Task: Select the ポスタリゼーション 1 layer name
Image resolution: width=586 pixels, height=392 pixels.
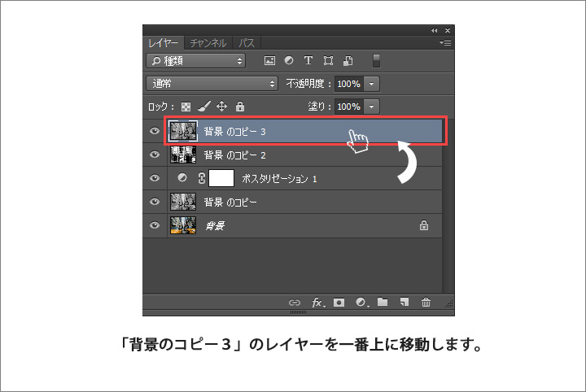Action: point(279,178)
